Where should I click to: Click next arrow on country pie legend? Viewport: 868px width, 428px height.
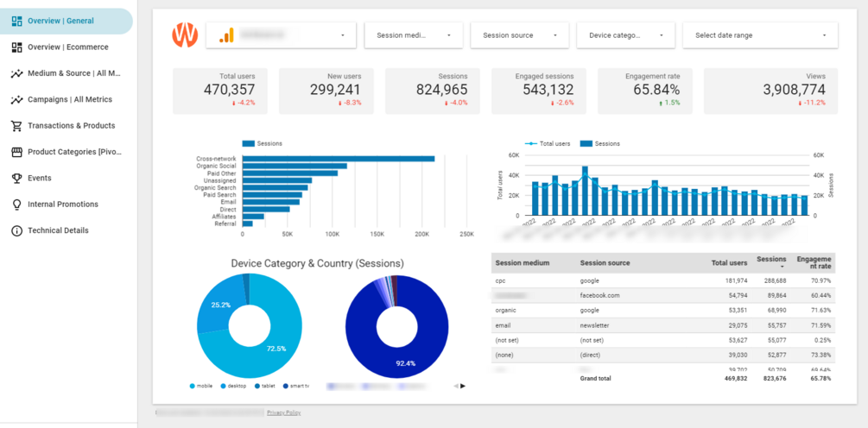click(x=463, y=386)
